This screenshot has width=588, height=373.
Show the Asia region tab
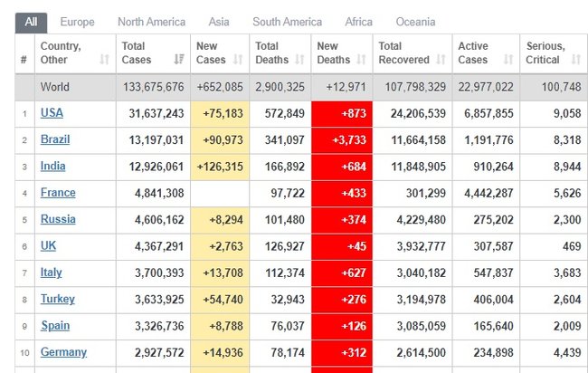coord(218,22)
